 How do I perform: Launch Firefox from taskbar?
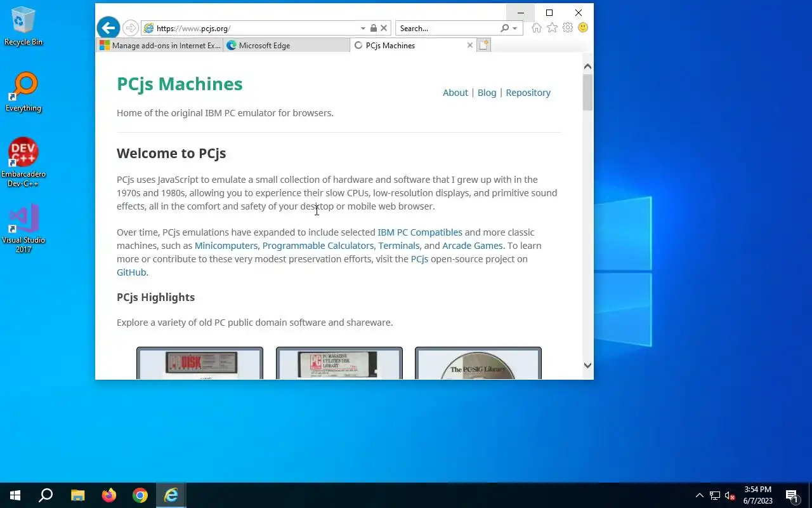109,495
